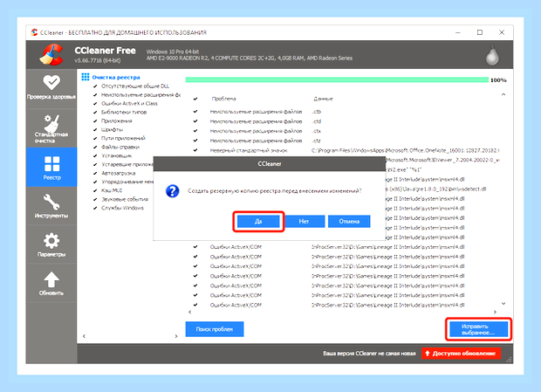Click the Обновить upward arrow icon
541x392 pixels.
pyautogui.click(x=51, y=279)
